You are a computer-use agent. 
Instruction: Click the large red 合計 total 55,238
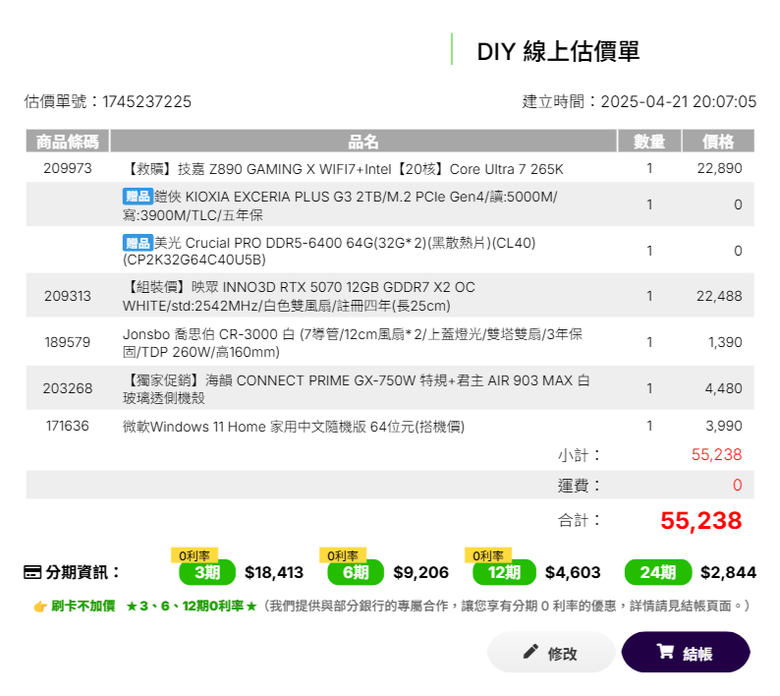click(701, 521)
